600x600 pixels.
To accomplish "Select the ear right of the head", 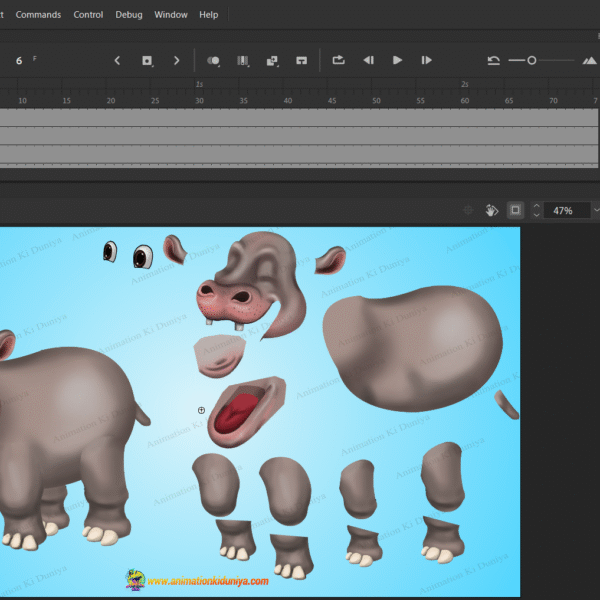I will click(330, 259).
